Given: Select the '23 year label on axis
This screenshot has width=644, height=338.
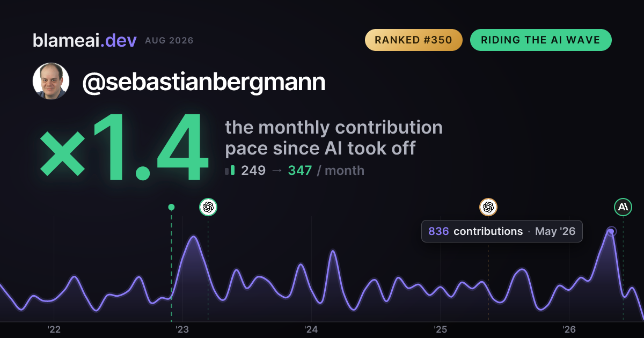Looking at the screenshot, I should point(182,329).
